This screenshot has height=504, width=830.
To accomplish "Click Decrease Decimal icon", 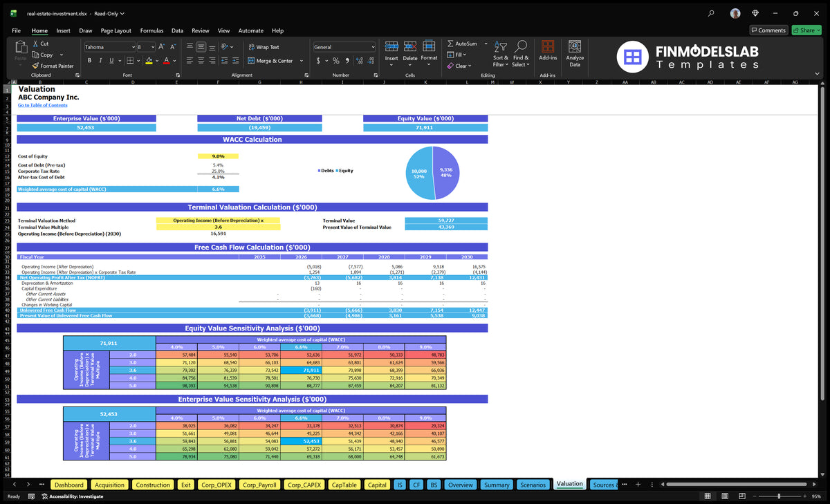I will coord(371,61).
